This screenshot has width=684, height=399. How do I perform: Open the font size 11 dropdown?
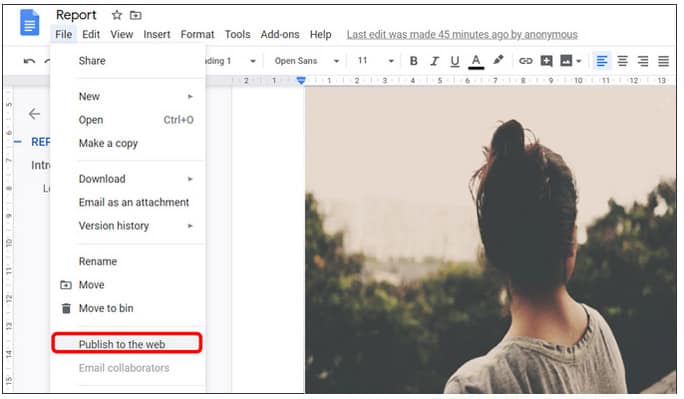point(376,61)
